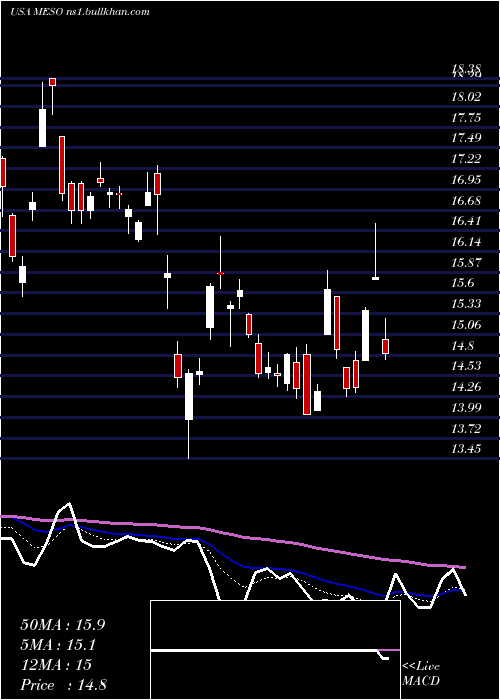This screenshot has height=700, width=500.
Task: Click the 12MA : 15 readout
Action: (56, 665)
